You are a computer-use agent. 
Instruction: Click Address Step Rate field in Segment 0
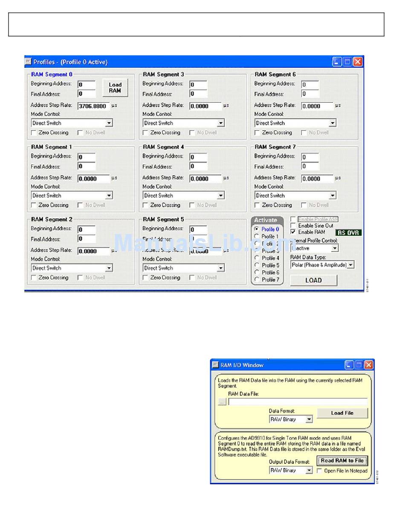(x=93, y=106)
